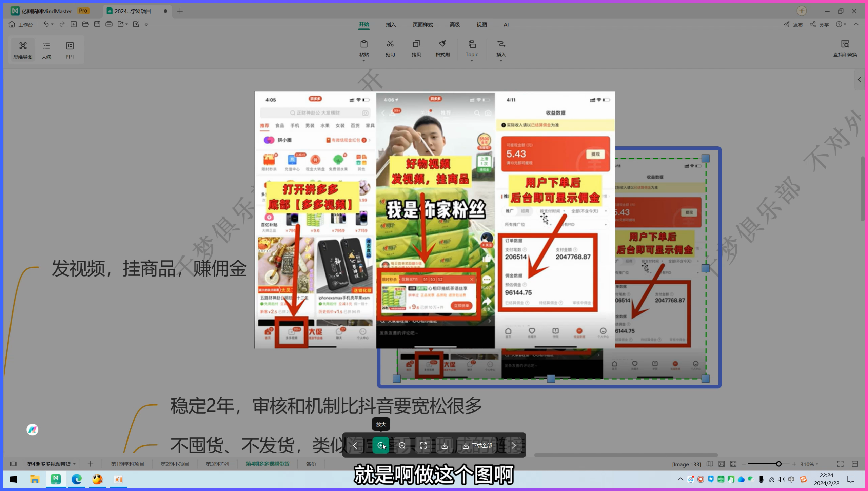Click the Redo arrow icon
This screenshot has width=868, height=491.
click(x=62, y=24)
